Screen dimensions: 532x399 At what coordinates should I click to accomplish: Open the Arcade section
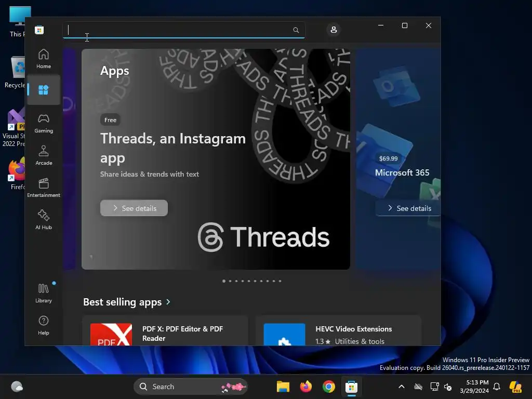[44, 156]
